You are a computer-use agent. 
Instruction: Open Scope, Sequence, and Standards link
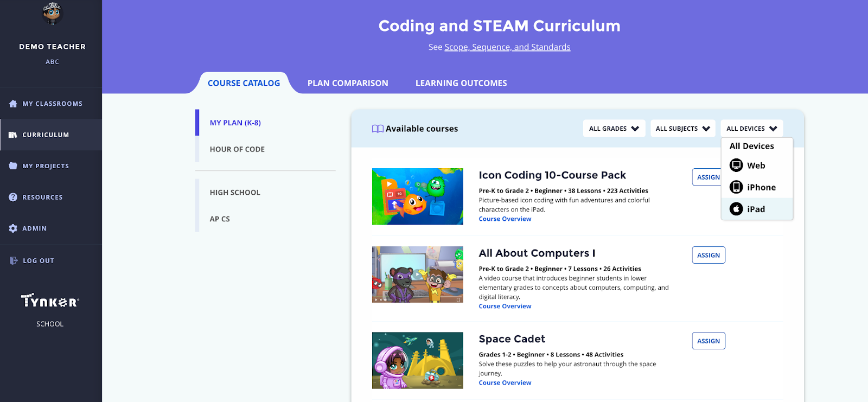click(507, 47)
